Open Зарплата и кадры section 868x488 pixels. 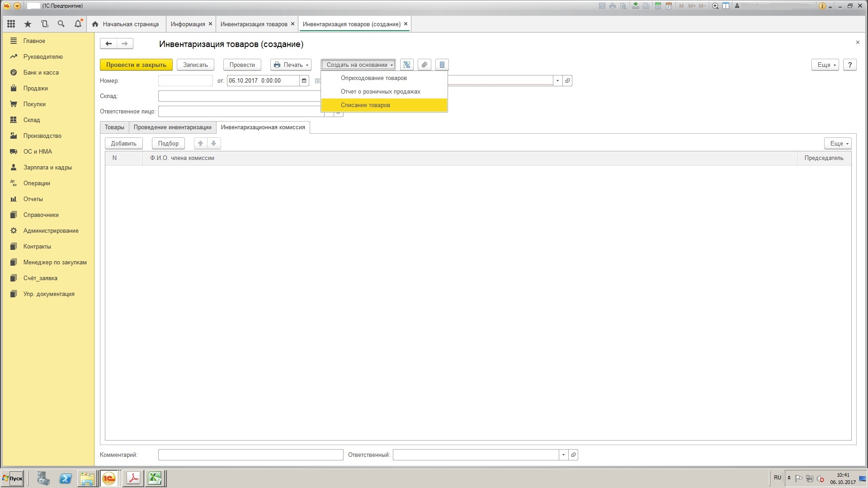[x=47, y=167]
